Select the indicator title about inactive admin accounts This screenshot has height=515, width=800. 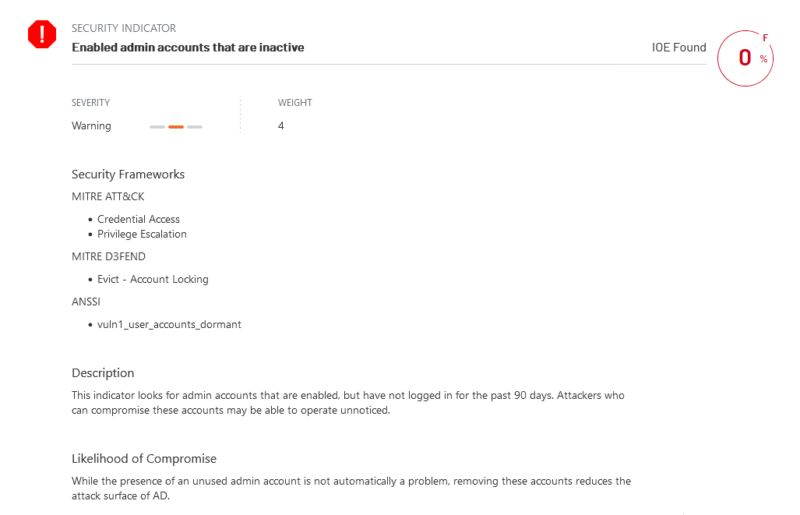tap(188, 47)
